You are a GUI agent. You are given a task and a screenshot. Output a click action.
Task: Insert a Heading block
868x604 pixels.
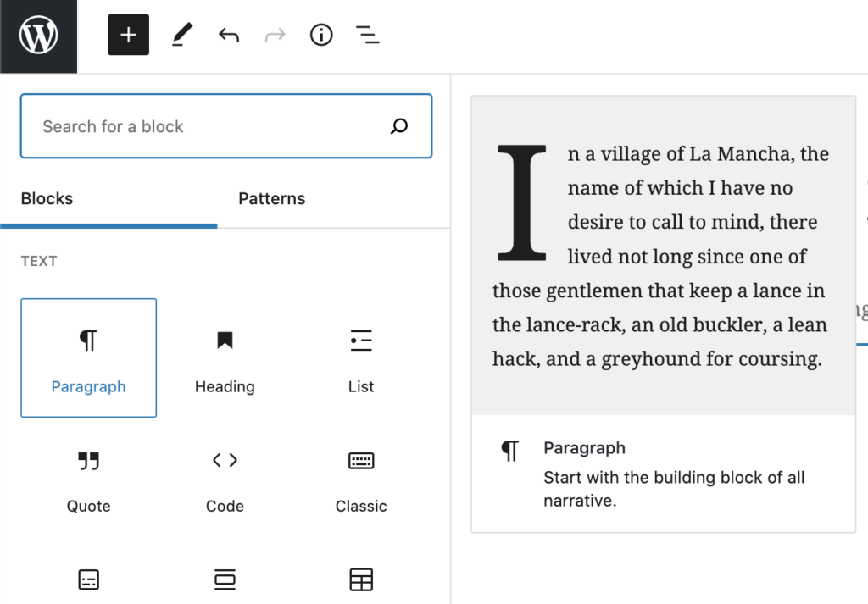coord(225,357)
